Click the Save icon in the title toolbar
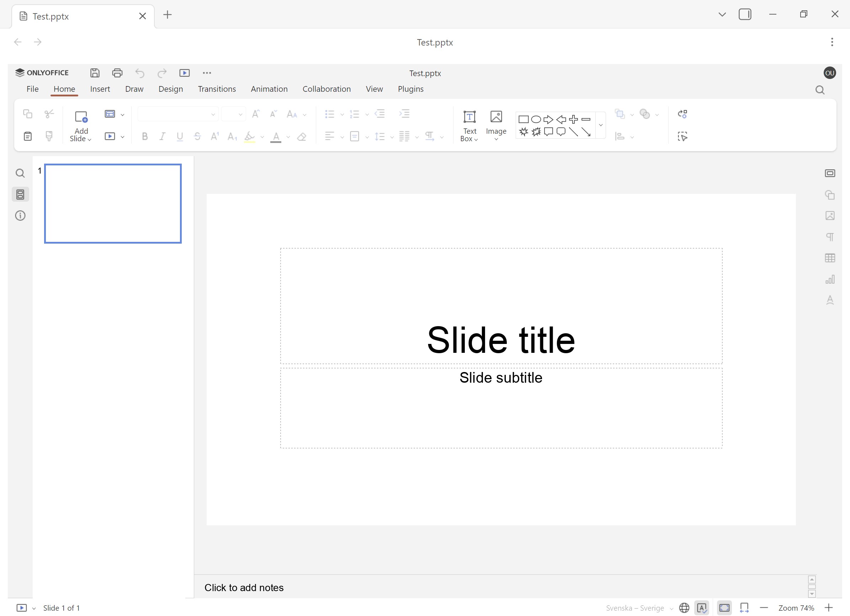 coord(95,73)
